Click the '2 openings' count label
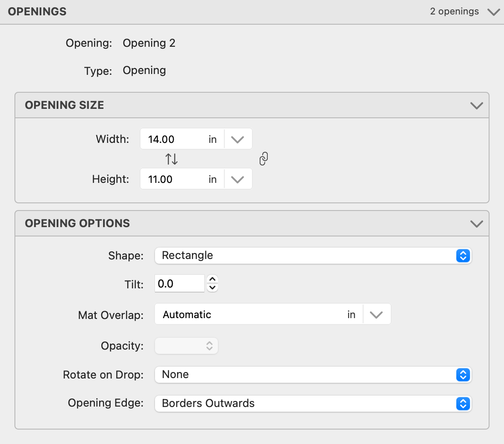The height and width of the screenshot is (444, 504). [454, 11]
